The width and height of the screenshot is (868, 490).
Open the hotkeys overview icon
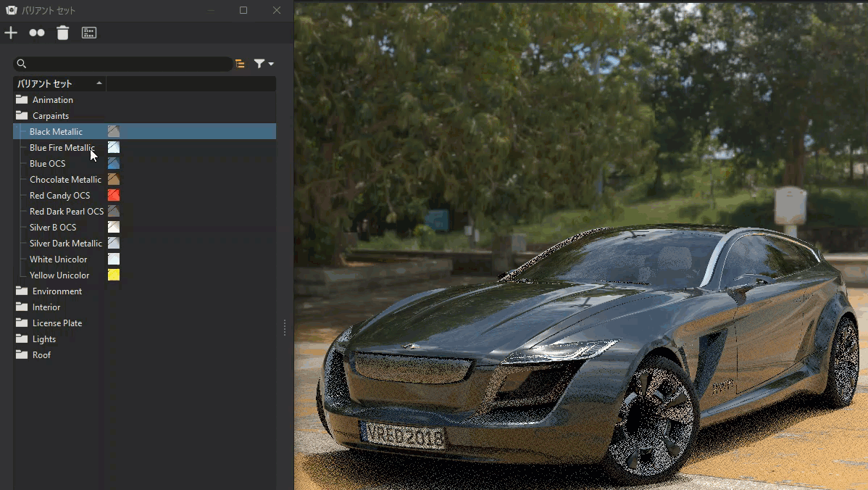pyautogui.click(x=88, y=33)
